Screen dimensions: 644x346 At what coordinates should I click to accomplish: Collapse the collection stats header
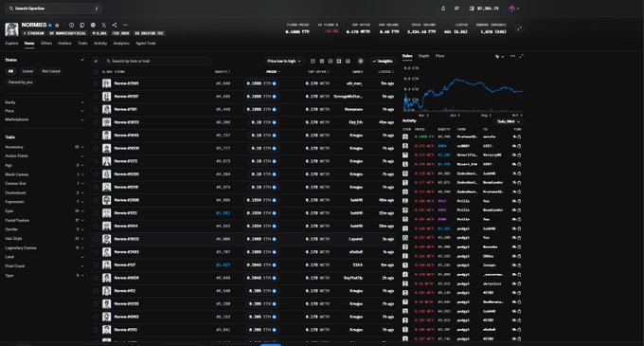point(520,27)
